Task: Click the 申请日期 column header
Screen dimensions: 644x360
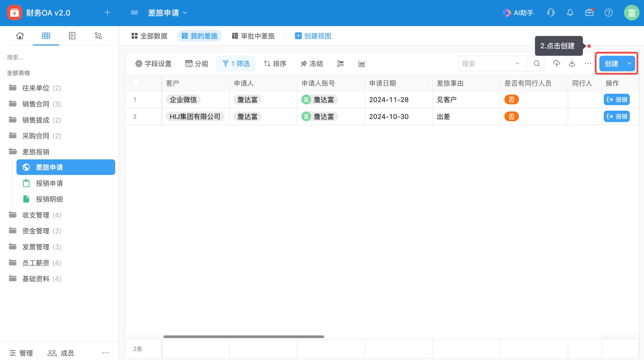Action: [398, 83]
